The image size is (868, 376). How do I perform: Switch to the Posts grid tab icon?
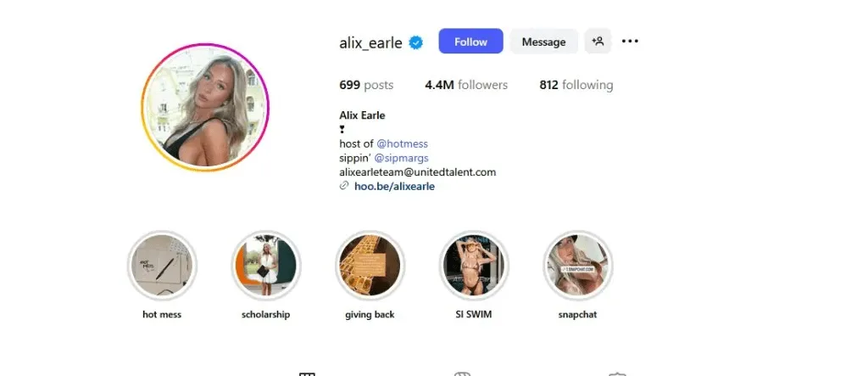[307, 374]
